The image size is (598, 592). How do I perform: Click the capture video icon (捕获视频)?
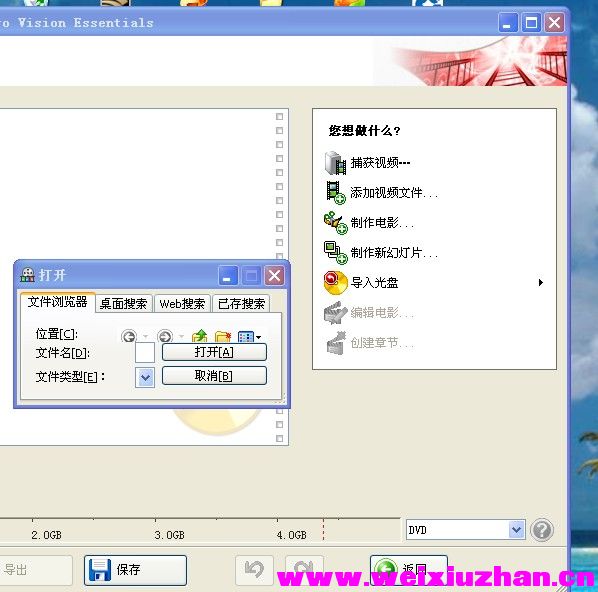[x=335, y=163]
